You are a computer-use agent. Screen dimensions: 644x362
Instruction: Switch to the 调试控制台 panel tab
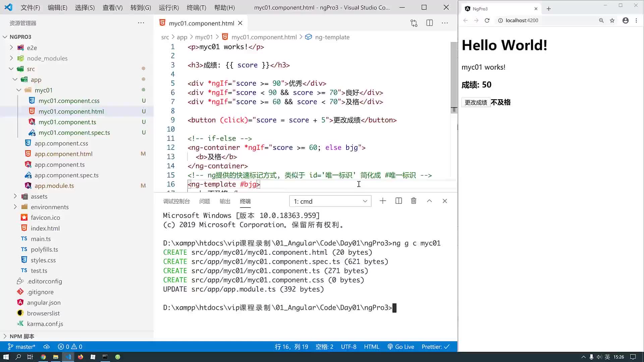click(x=176, y=201)
